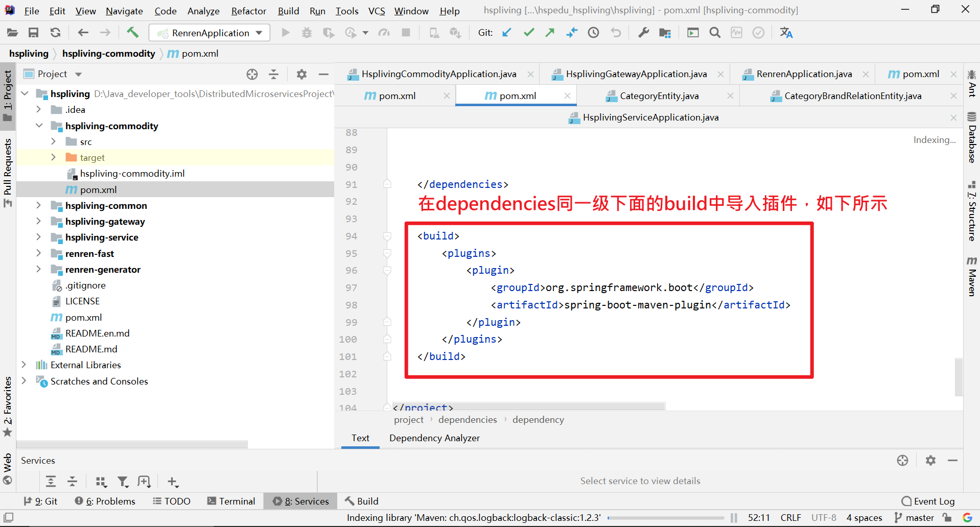Toggle the Web side panel
The image size is (980, 527).
point(8,469)
